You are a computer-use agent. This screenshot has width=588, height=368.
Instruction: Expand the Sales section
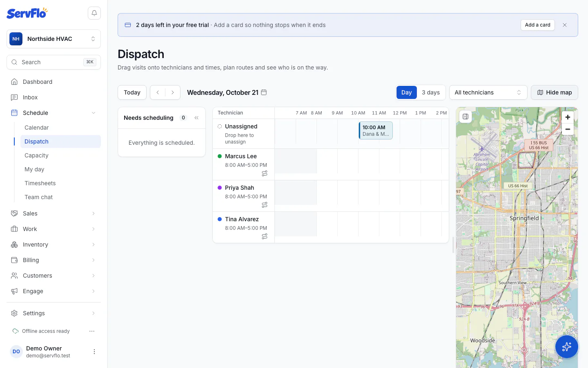(x=53, y=213)
